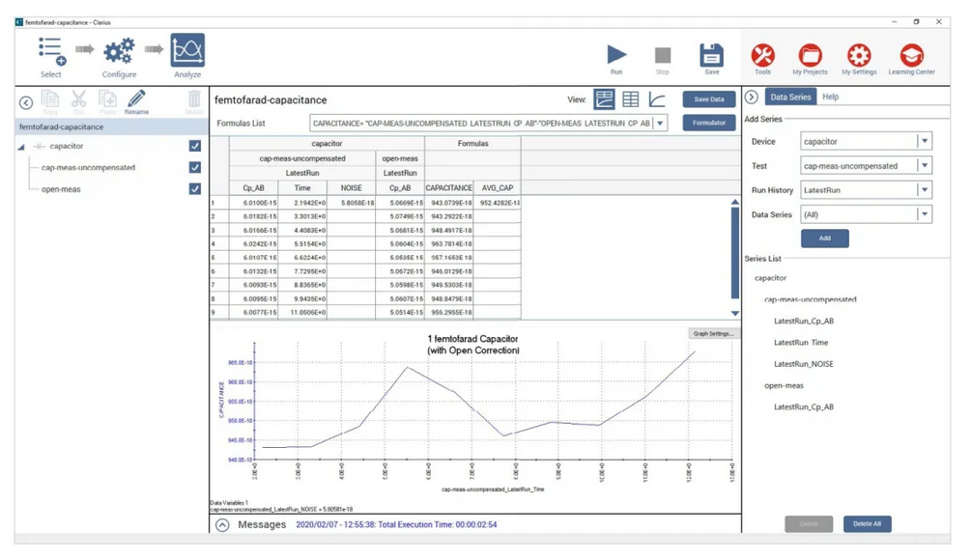Collapse right pane with arrow icon

751,98
